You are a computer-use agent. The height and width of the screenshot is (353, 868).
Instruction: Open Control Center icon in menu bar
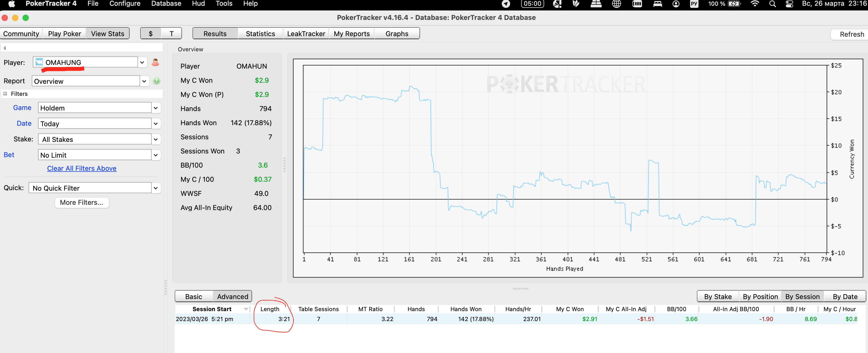click(790, 4)
